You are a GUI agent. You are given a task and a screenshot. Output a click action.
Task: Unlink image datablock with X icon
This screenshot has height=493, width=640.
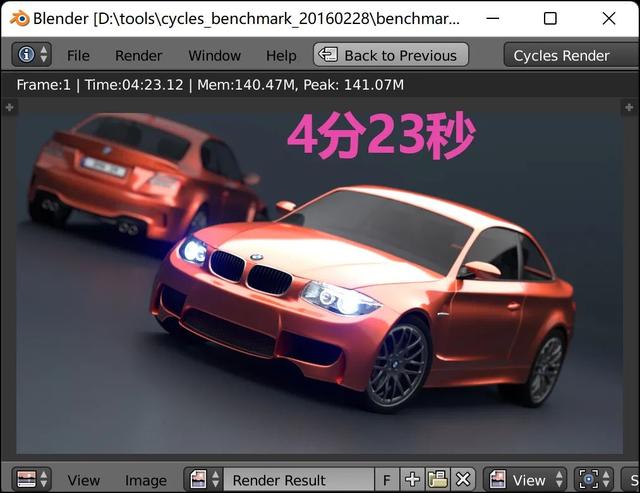(463, 480)
